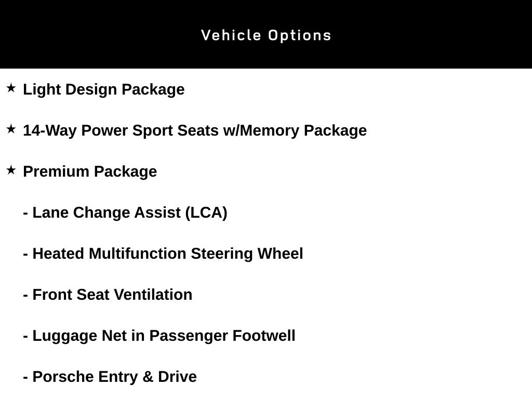This screenshot has width=532, height=399.
Task: Select 14-Way Power Sport Seats w/Memory Package
Action: pos(195,130)
